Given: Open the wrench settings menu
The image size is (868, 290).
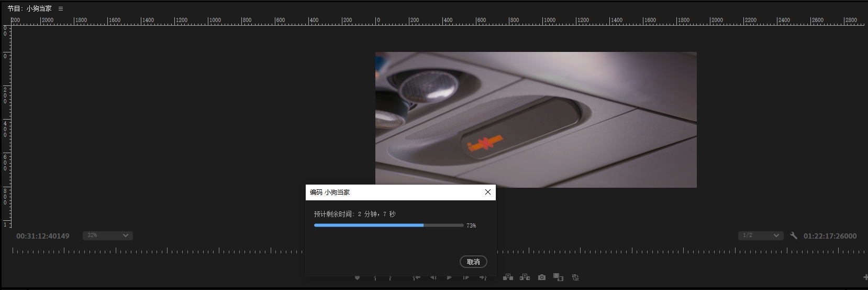Looking at the screenshot, I should [x=794, y=235].
